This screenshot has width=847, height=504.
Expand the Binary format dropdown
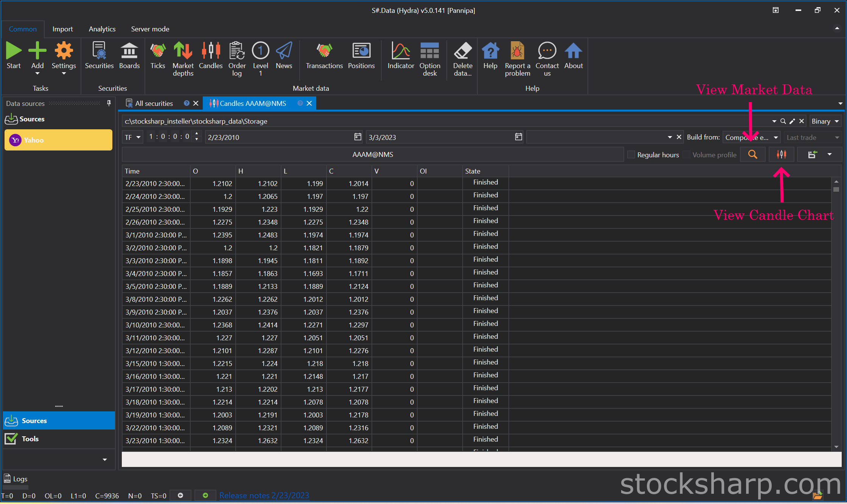(825, 121)
